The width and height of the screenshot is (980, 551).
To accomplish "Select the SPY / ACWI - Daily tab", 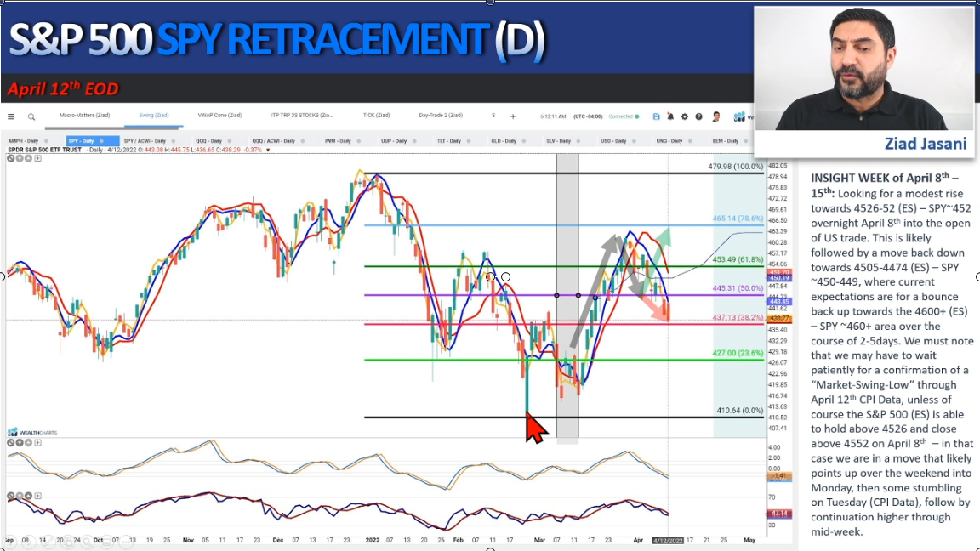I will 145,141.
